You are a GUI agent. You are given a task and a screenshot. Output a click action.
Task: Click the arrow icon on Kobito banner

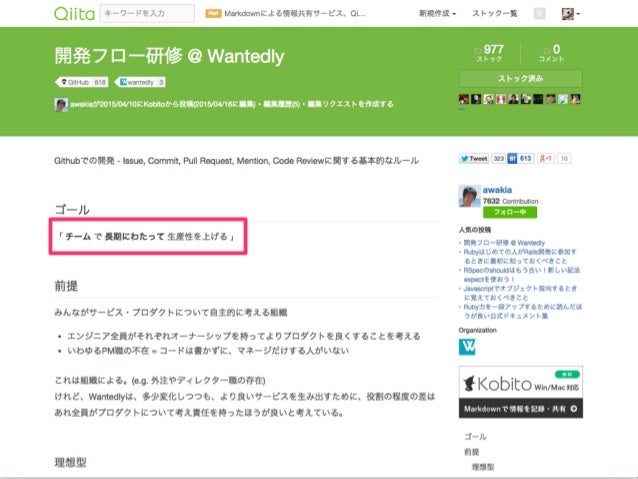(574, 409)
